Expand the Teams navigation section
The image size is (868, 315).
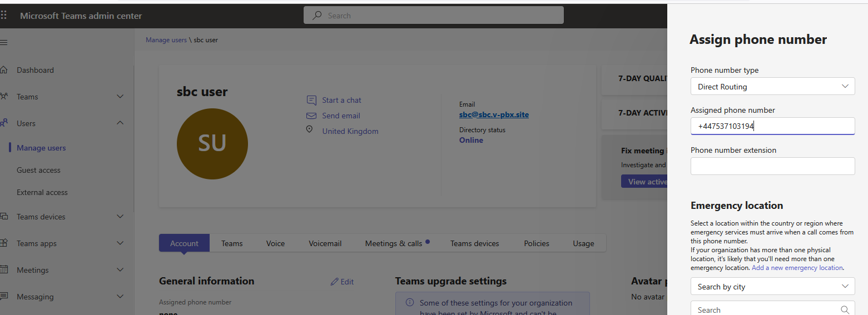point(120,97)
